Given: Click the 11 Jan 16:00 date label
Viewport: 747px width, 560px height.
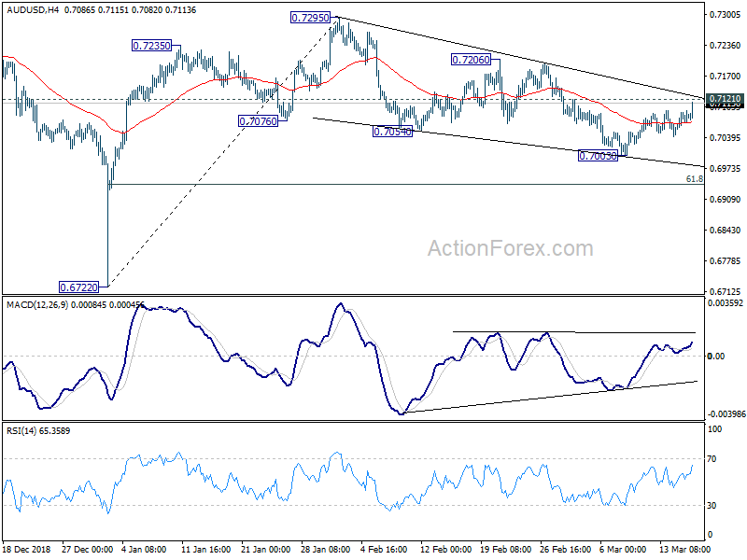Looking at the screenshot, I should (x=205, y=549).
